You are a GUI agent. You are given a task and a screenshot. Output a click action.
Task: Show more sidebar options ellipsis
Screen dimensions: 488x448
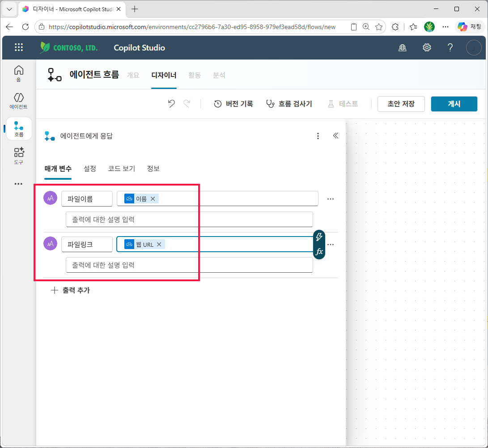18,184
